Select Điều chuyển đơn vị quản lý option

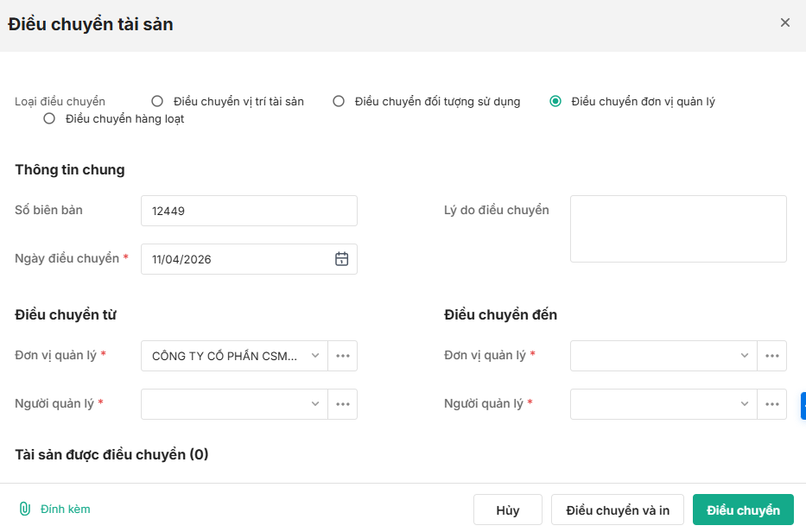(x=555, y=101)
